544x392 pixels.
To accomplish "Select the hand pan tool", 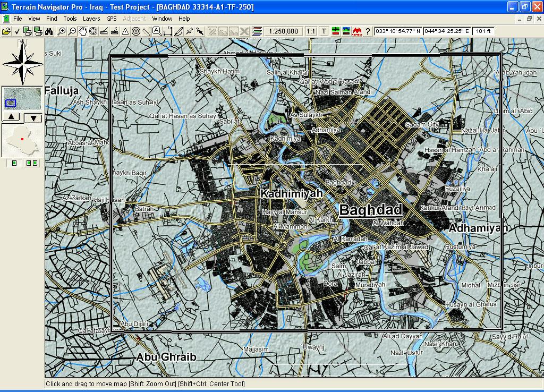I will (82, 31).
